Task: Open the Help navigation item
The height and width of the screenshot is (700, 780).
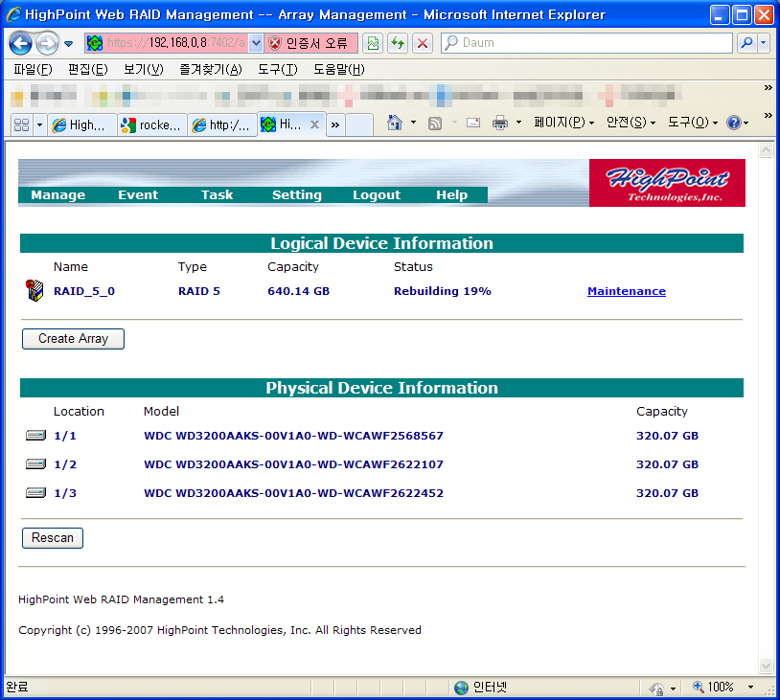Action: click(451, 195)
